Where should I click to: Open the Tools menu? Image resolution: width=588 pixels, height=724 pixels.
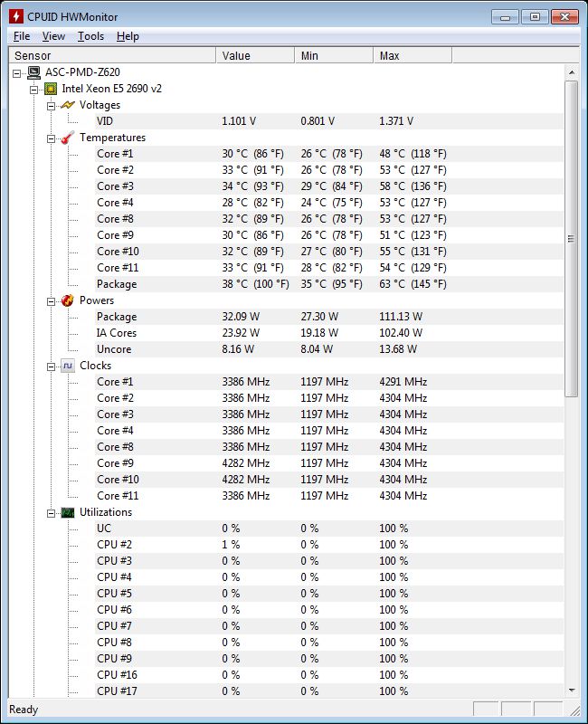click(90, 36)
